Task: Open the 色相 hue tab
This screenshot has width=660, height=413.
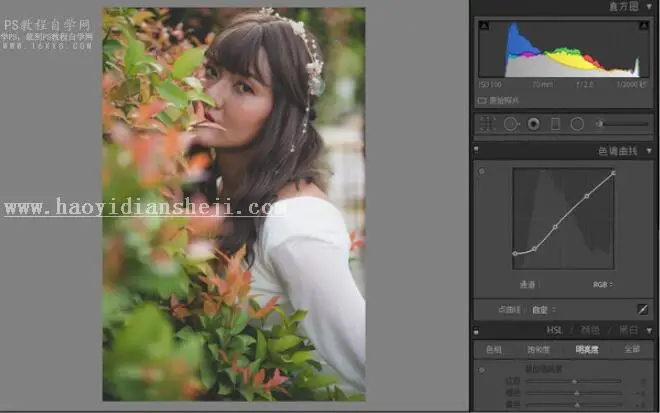Action: tap(494, 349)
